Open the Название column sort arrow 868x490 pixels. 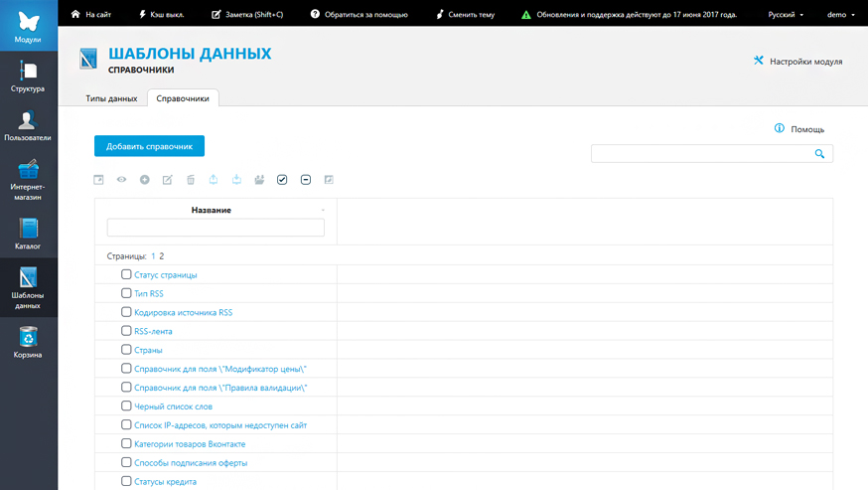[x=323, y=210]
